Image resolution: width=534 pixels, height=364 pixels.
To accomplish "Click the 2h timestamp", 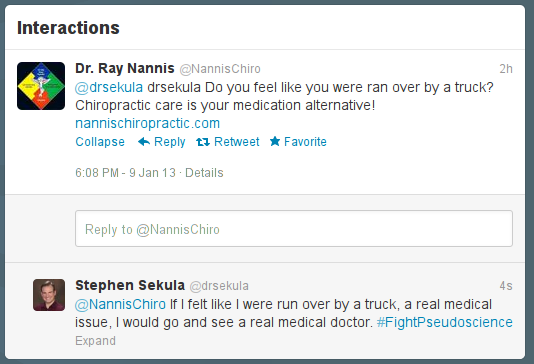I will [x=506, y=69].
